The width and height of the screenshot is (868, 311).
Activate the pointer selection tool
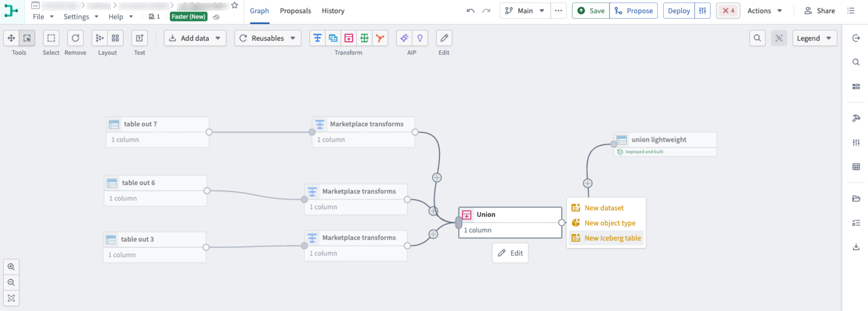pyautogui.click(x=27, y=38)
